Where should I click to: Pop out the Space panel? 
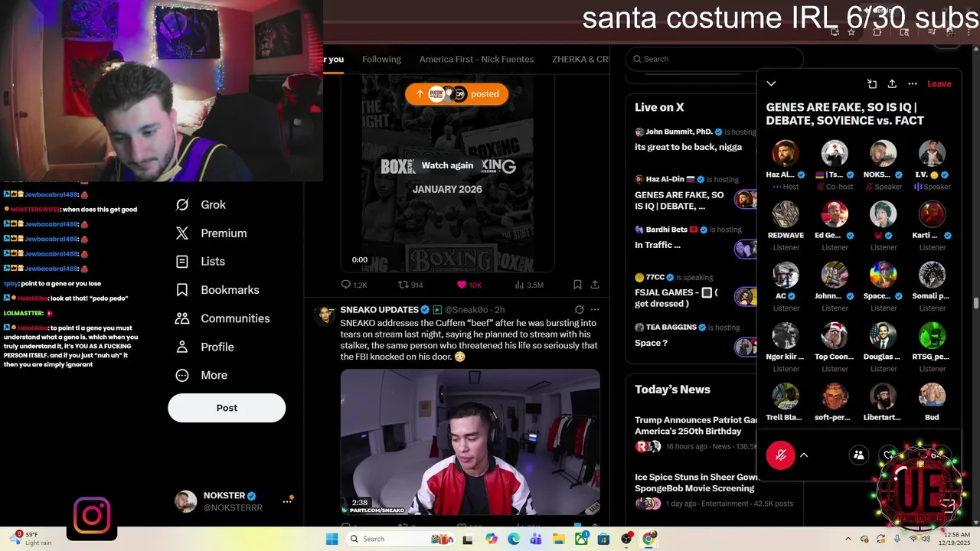[871, 83]
